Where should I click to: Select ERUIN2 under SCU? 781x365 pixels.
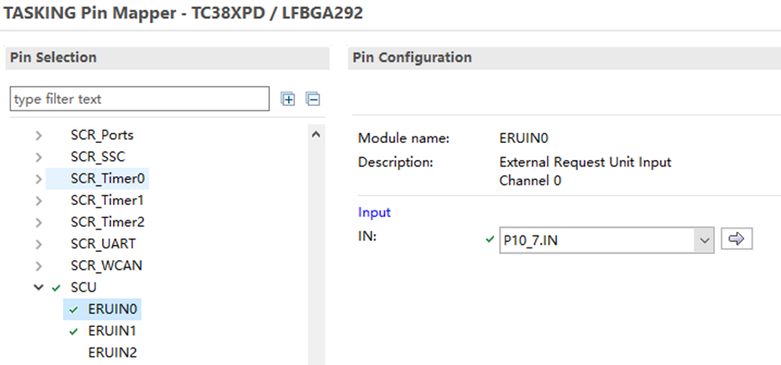(x=112, y=353)
